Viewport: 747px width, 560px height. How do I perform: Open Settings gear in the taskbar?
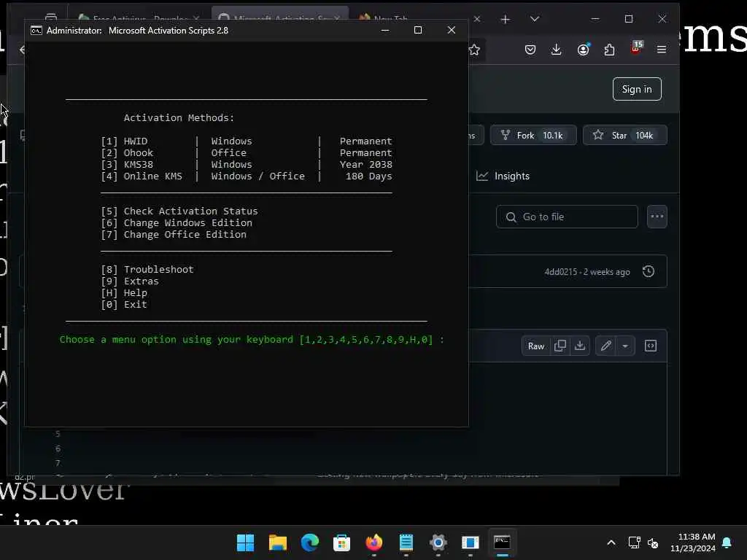[x=438, y=542]
